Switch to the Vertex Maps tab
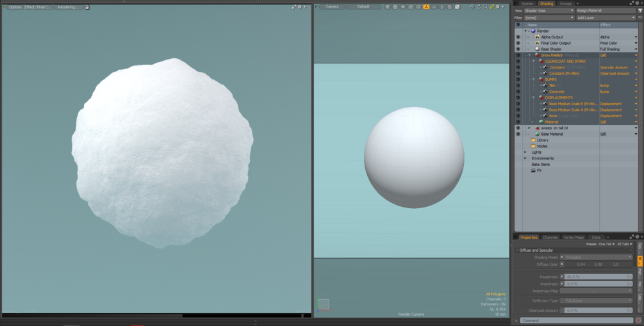The image size is (644, 326). (x=574, y=238)
